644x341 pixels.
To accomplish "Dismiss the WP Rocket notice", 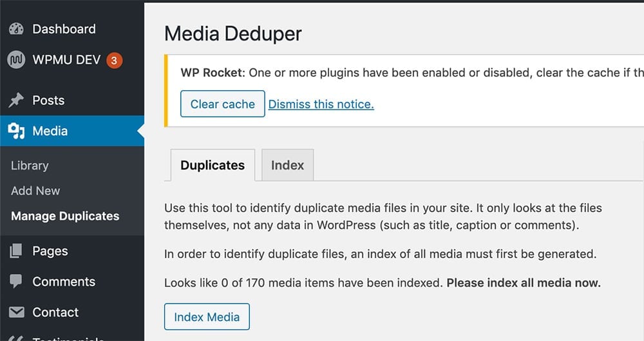I will (321, 104).
